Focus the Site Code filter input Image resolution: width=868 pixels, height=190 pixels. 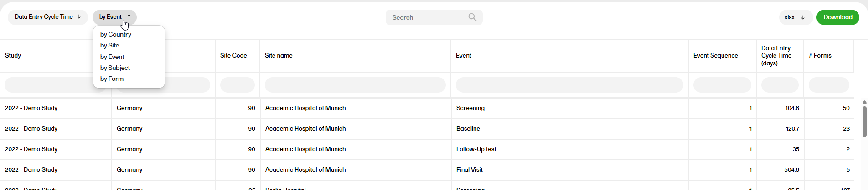tap(238, 85)
